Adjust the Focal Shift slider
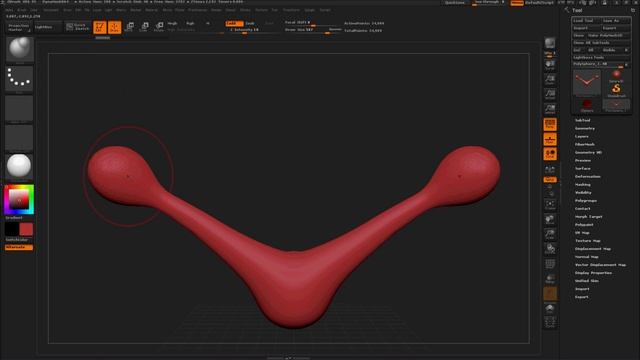640x360 pixels. click(312, 23)
